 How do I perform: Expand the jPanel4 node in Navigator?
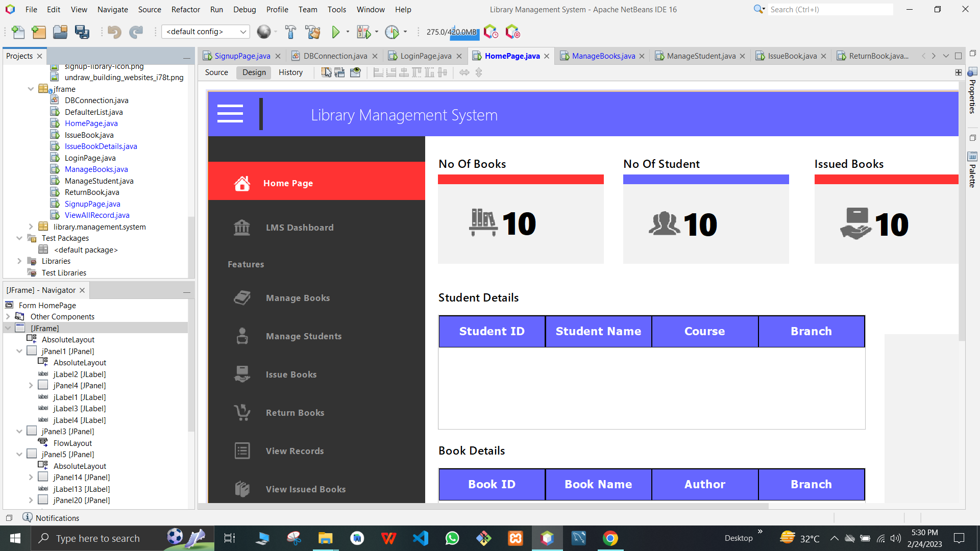(x=31, y=385)
